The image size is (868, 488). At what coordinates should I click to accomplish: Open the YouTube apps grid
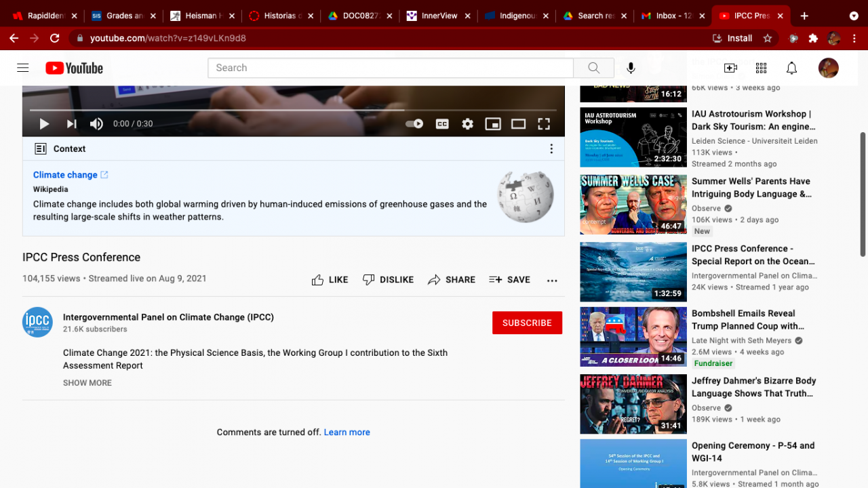(x=761, y=68)
